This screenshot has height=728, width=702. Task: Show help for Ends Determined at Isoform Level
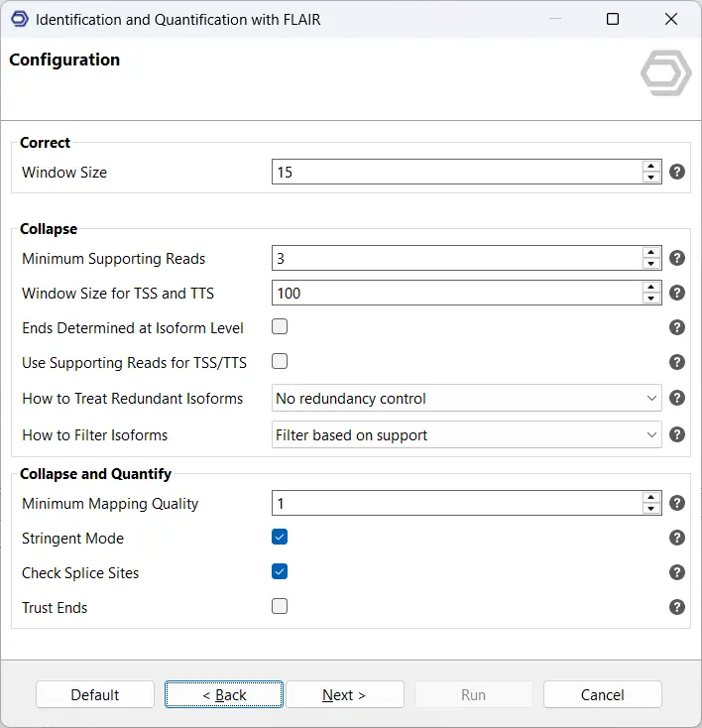[677, 327]
